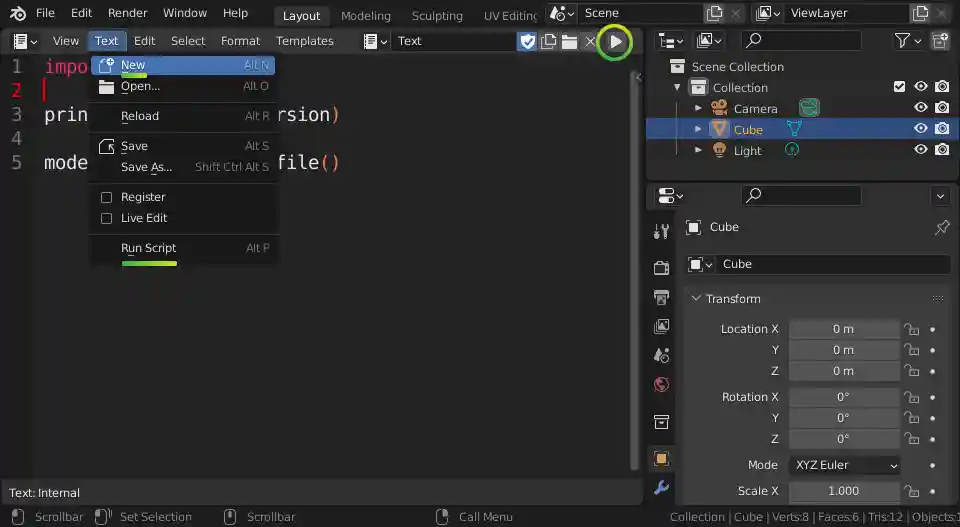Viewport: 960px width, 527px height.
Task: Open the Render properties tab
Action: 661,267
